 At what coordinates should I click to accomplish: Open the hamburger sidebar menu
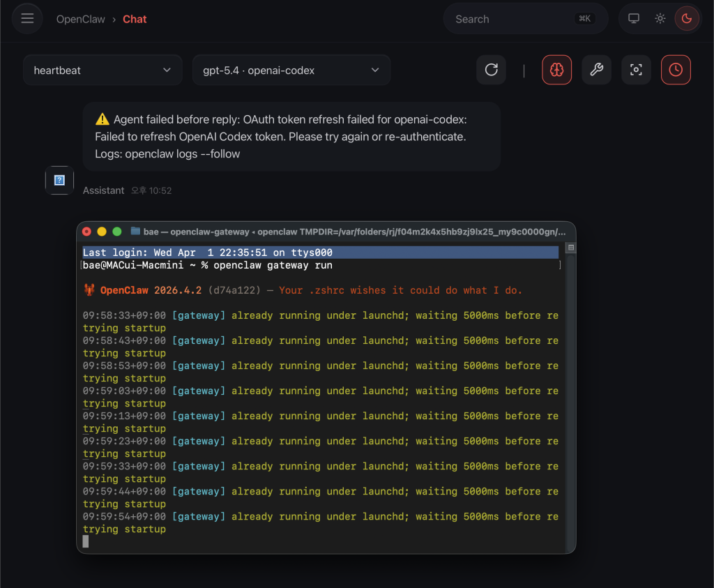pos(27,19)
